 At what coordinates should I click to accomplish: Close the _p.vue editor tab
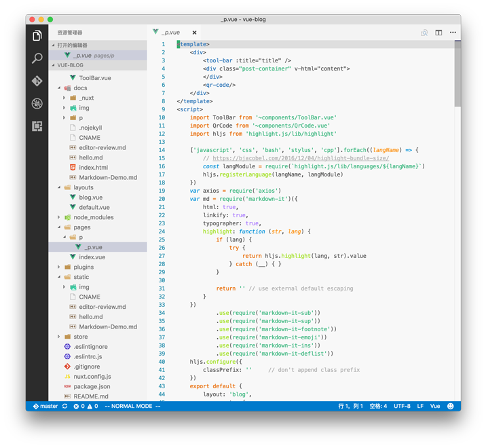(x=194, y=33)
